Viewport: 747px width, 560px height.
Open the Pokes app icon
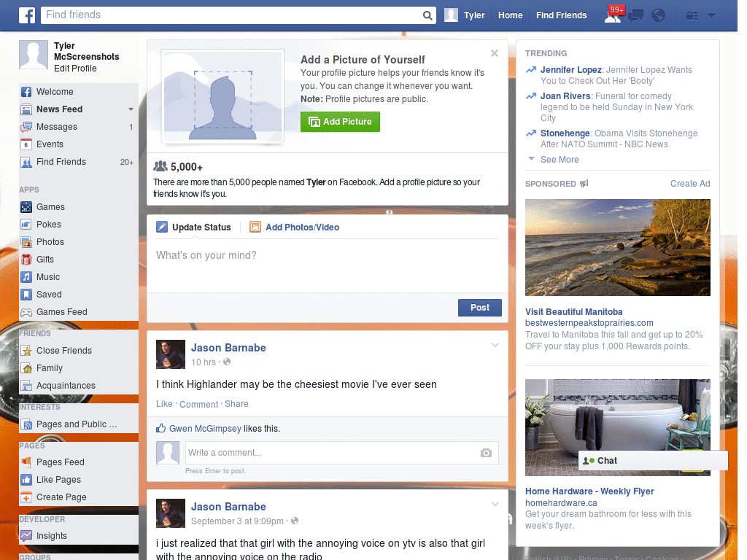pos(26,225)
